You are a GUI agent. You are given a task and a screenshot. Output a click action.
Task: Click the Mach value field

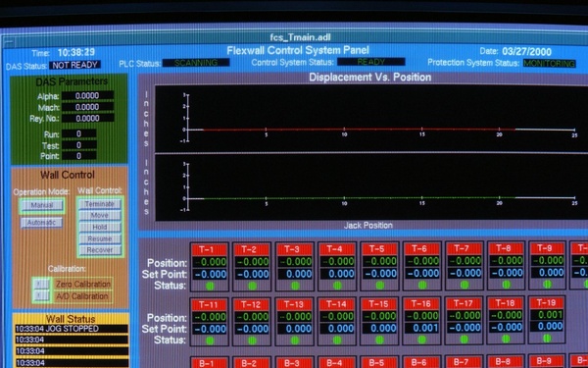tap(88, 107)
